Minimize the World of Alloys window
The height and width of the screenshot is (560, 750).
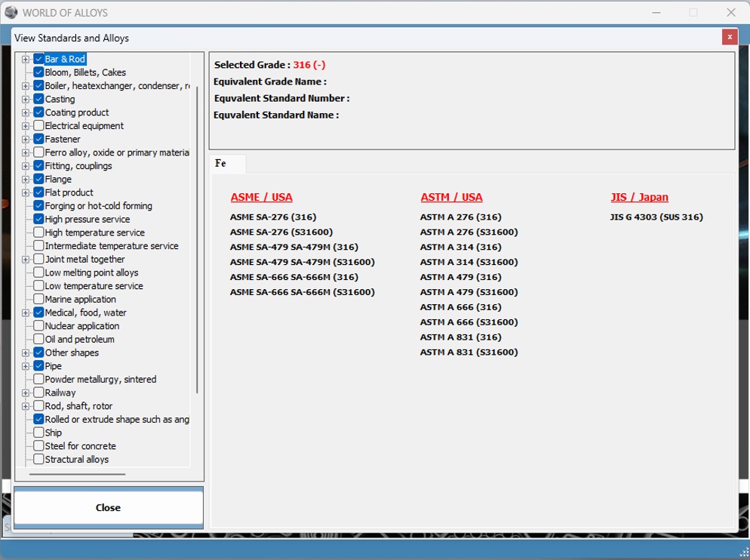tap(656, 12)
